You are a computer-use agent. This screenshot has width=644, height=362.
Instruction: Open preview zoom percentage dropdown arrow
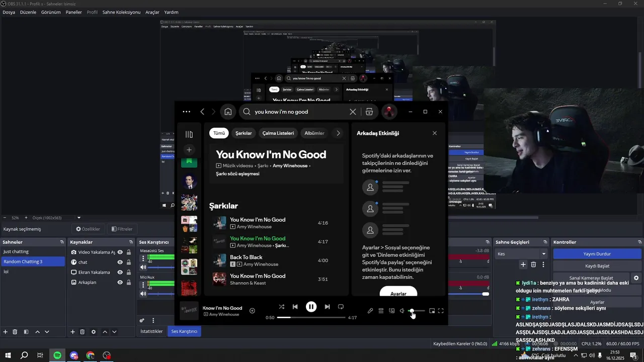pyautogui.click(x=79, y=218)
